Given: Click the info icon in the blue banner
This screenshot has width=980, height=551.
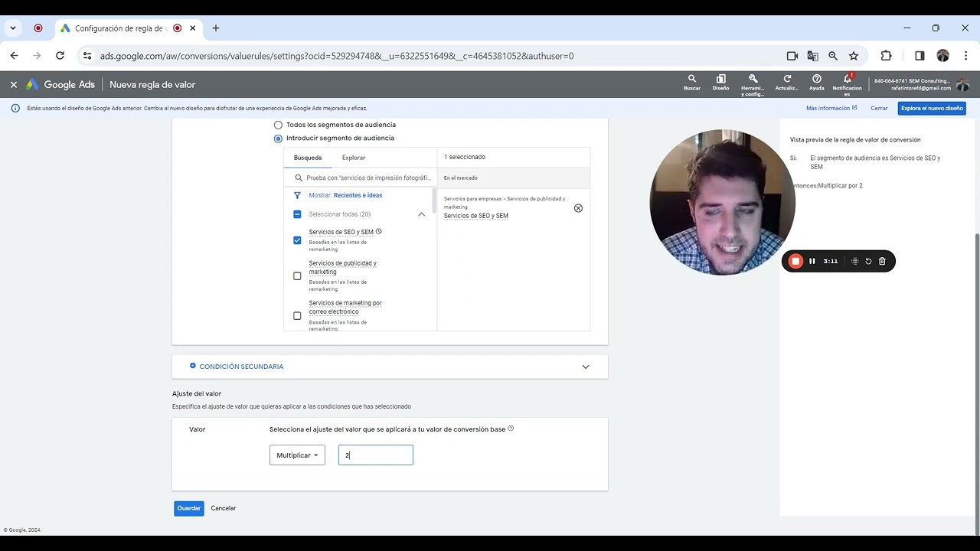Looking at the screenshot, I should (x=15, y=109).
